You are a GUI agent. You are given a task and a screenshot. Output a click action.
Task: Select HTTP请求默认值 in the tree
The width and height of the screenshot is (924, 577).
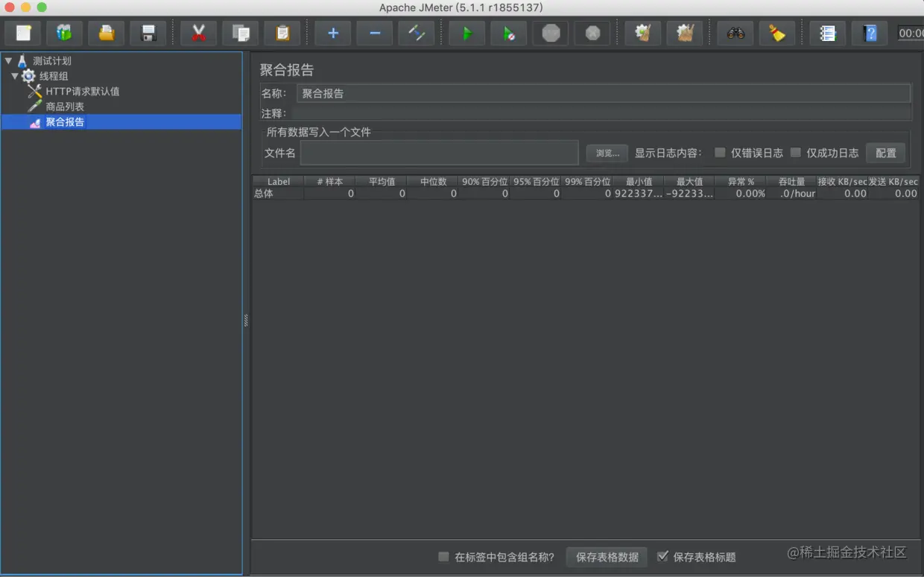(x=83, y=92)
